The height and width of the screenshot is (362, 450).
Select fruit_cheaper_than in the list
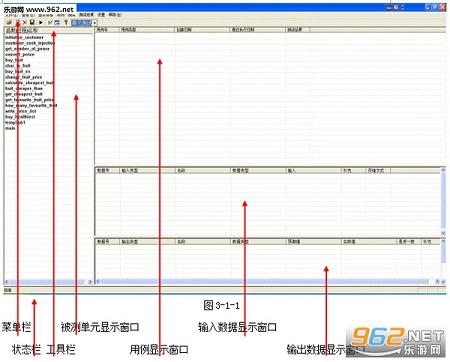click(24, 88)
